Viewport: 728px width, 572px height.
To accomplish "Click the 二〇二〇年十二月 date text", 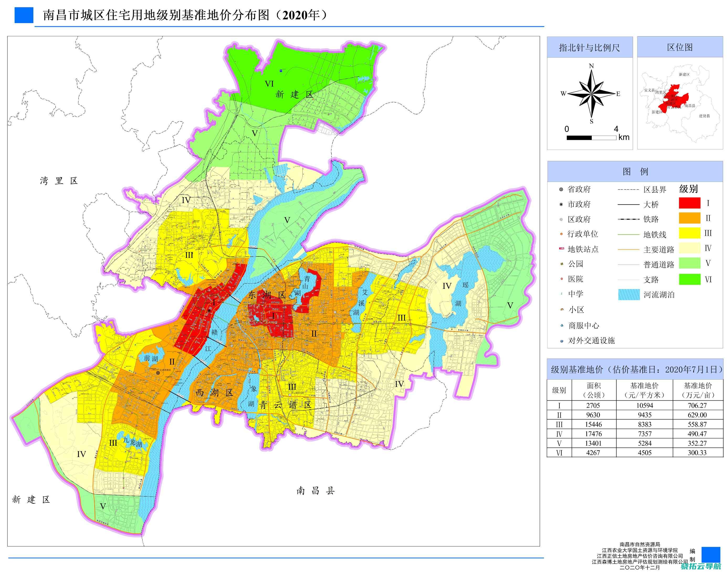I will [640, 568].
